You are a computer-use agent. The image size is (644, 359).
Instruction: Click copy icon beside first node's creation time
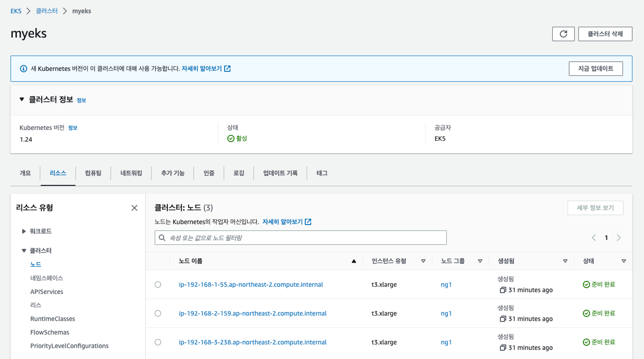[503, 290]
